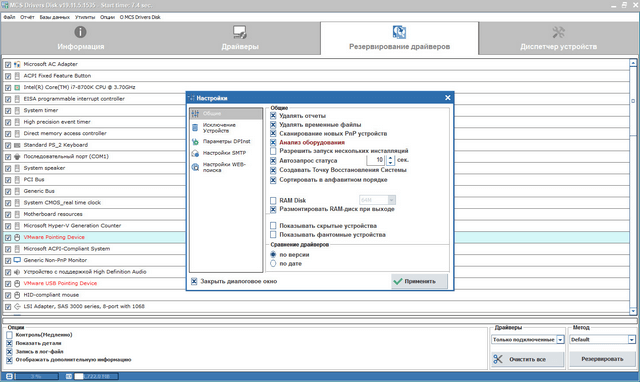Click the Резервировать button
The image size is (640, 382).
[x=602, y=359]
